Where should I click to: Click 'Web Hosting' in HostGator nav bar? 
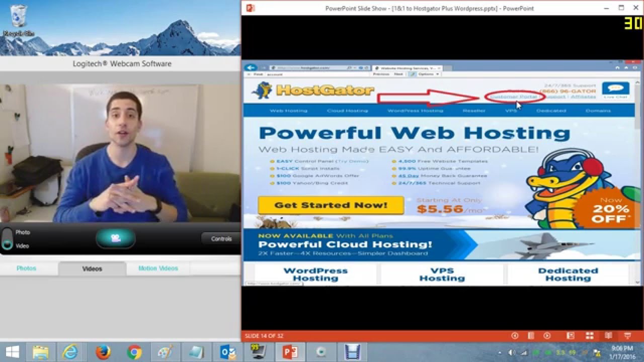pos(288,111)
